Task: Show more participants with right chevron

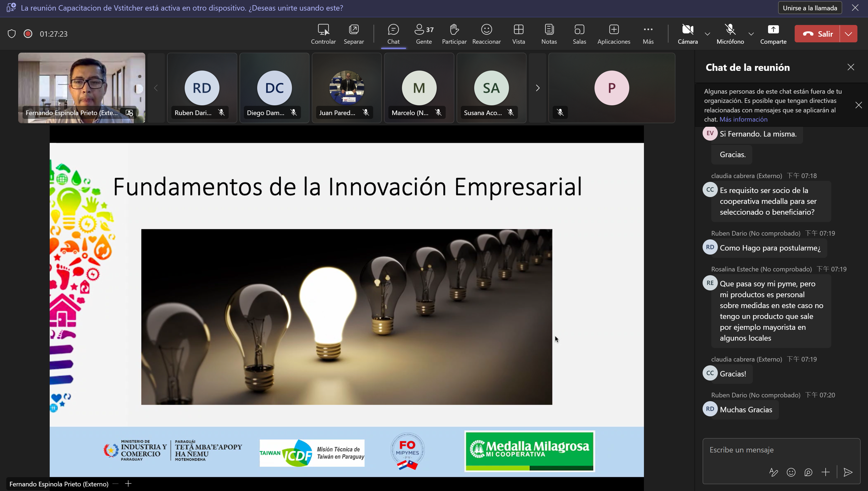Action: tap(537, 88)
